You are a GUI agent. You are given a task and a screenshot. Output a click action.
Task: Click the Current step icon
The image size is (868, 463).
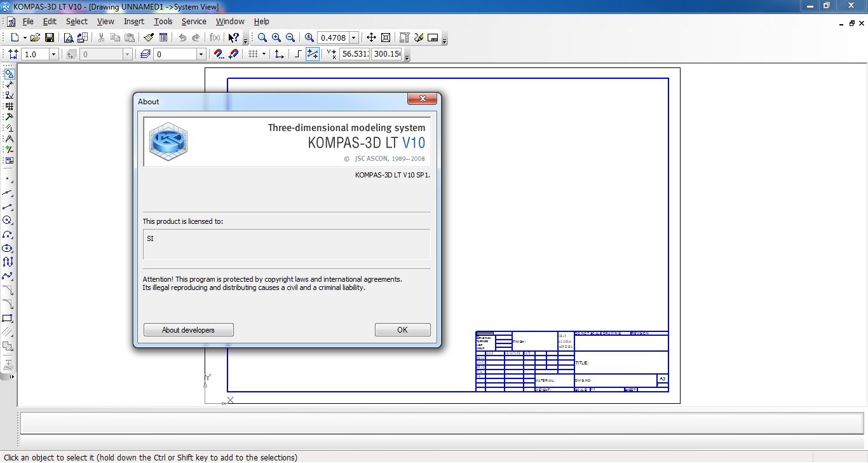(13, 54)
